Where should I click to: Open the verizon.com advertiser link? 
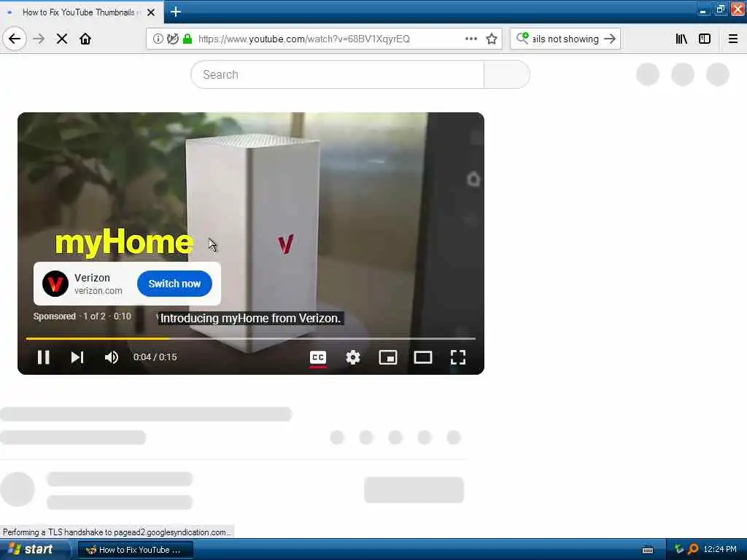click(x=98, y=290)
